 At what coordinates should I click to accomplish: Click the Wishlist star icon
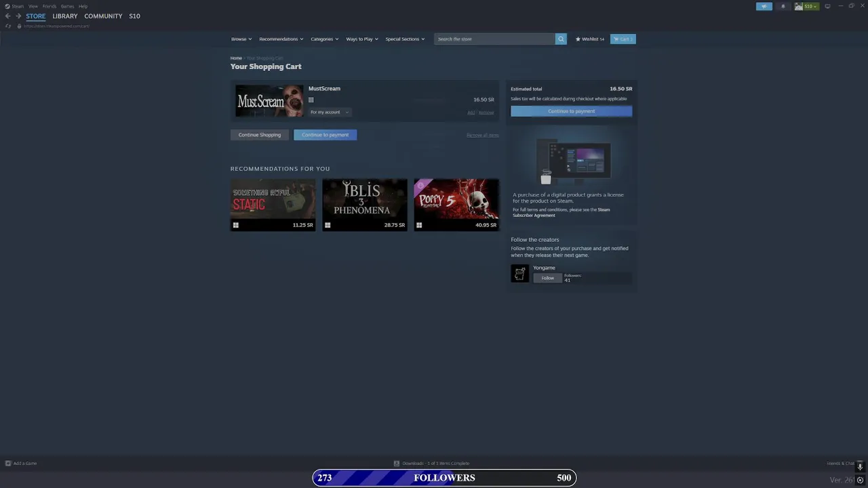coord(578,39)
